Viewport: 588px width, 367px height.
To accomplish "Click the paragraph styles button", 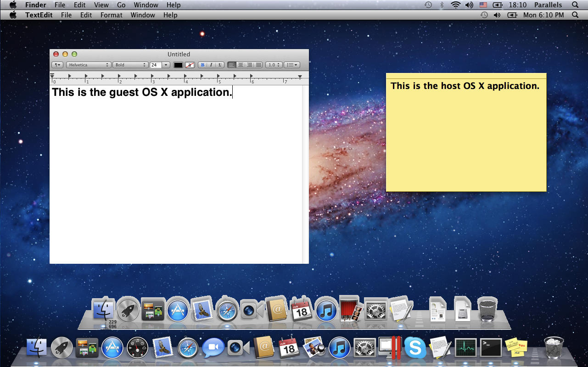I will [57, 65].
